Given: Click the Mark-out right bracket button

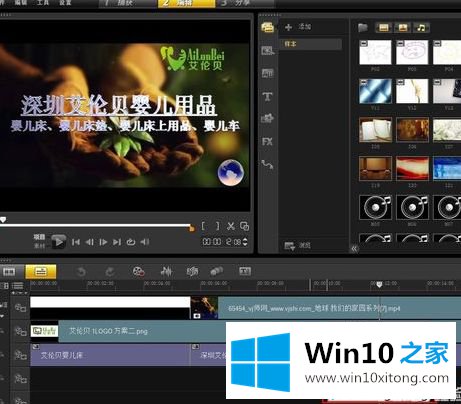Looking at the screenshot, I should click(x=218, y=226).
